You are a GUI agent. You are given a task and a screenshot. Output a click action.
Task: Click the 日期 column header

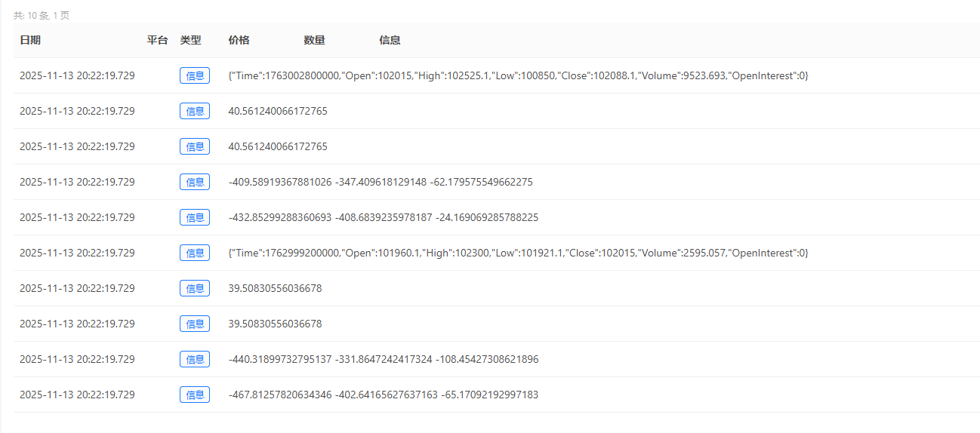(x=30, y=41)
